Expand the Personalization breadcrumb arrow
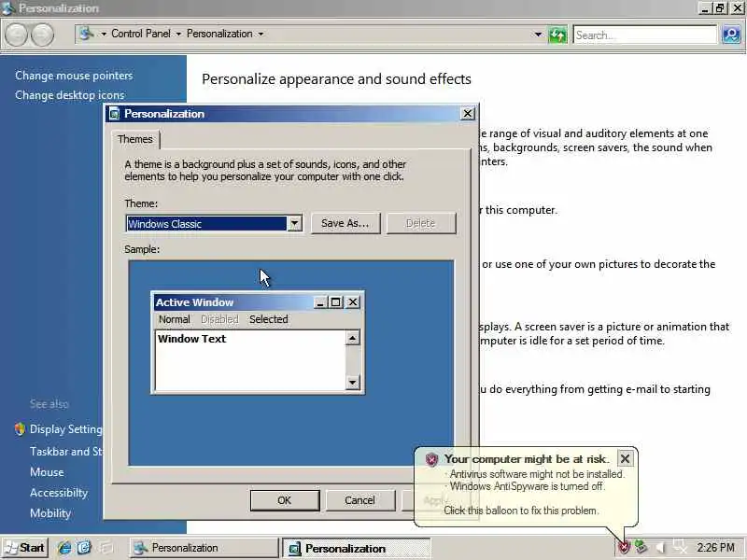This screenshot has width=747, height=560. (261, 34)
